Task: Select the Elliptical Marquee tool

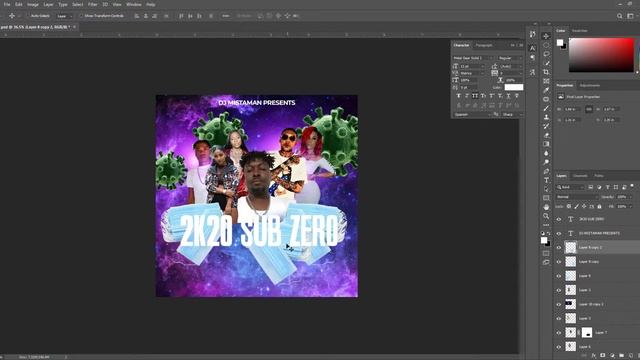Action: point(546,45)
